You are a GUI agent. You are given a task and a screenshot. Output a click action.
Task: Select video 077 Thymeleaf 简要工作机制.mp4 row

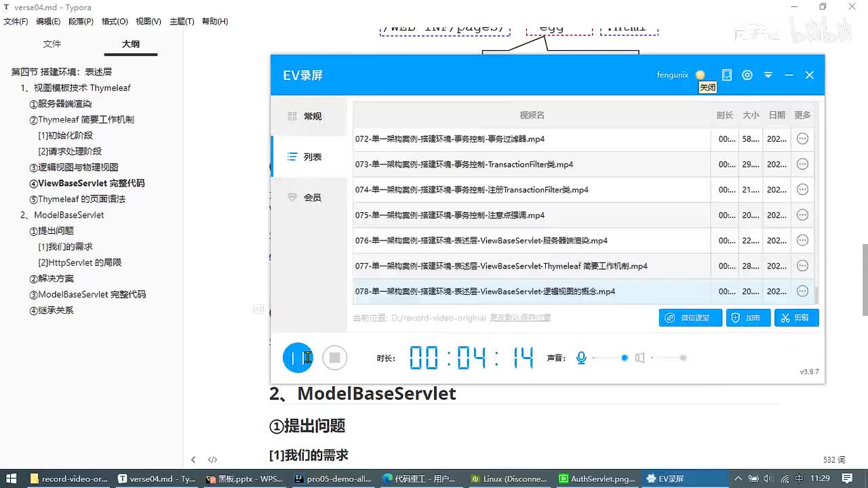[x=583, y=266]
